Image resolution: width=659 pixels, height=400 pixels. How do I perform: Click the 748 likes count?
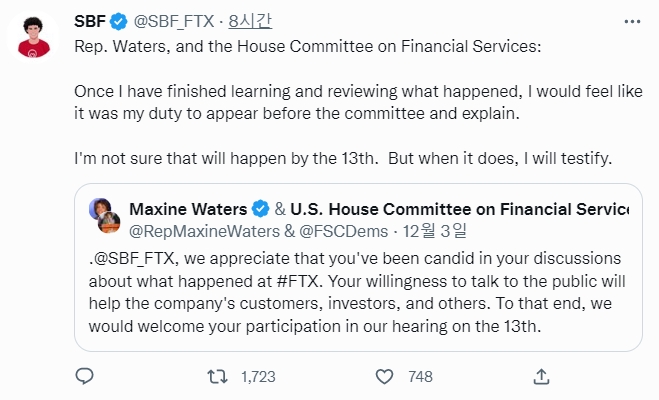coord(420,376)
